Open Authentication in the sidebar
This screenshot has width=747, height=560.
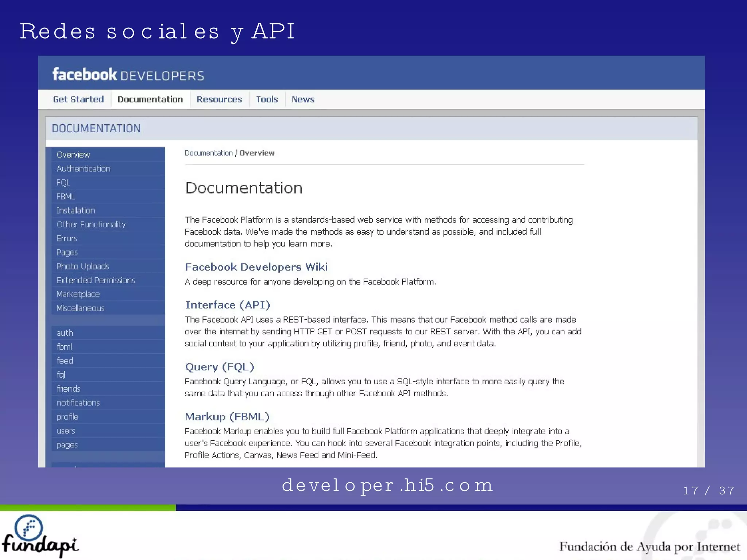[x=108, y=168]
